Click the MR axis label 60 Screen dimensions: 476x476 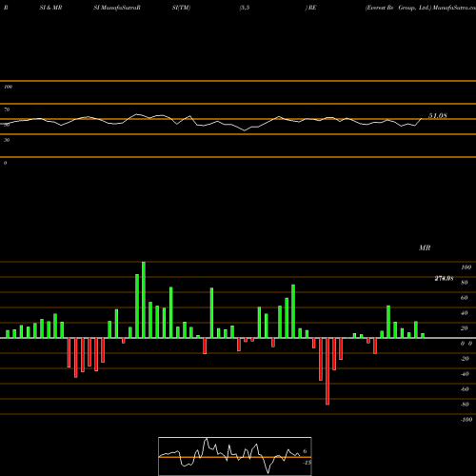465,298
